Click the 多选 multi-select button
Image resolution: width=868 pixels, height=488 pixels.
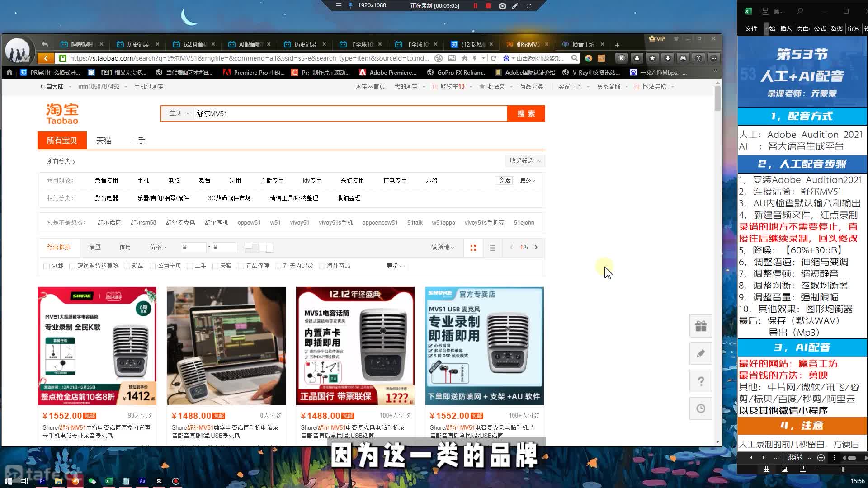(x=505, y=180)
